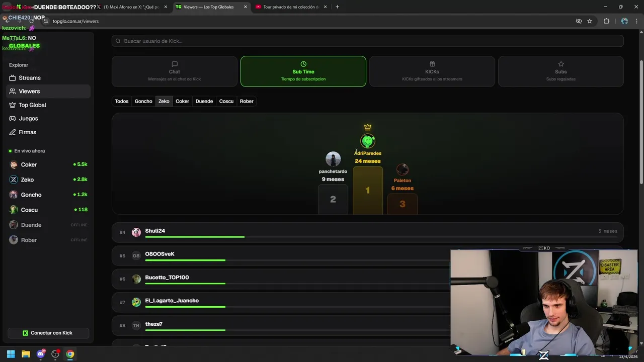
Task: Click the Subs star icon
Action: 561,64
